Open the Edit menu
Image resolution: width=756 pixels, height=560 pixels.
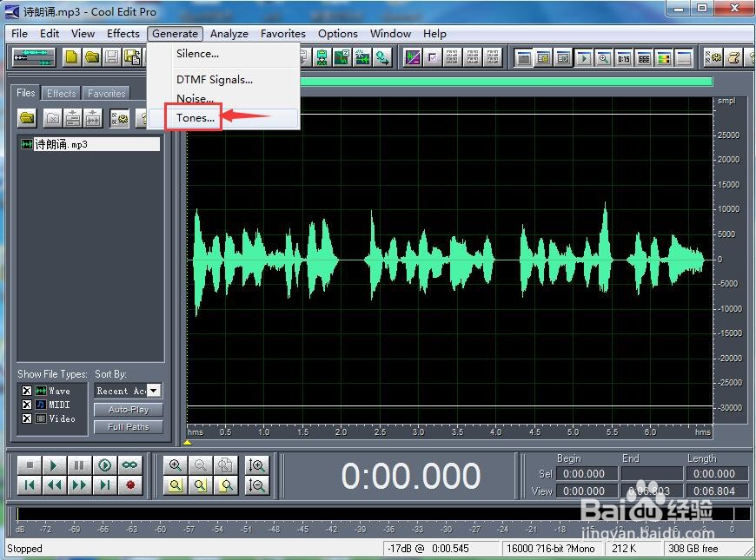tap(50, 34)
